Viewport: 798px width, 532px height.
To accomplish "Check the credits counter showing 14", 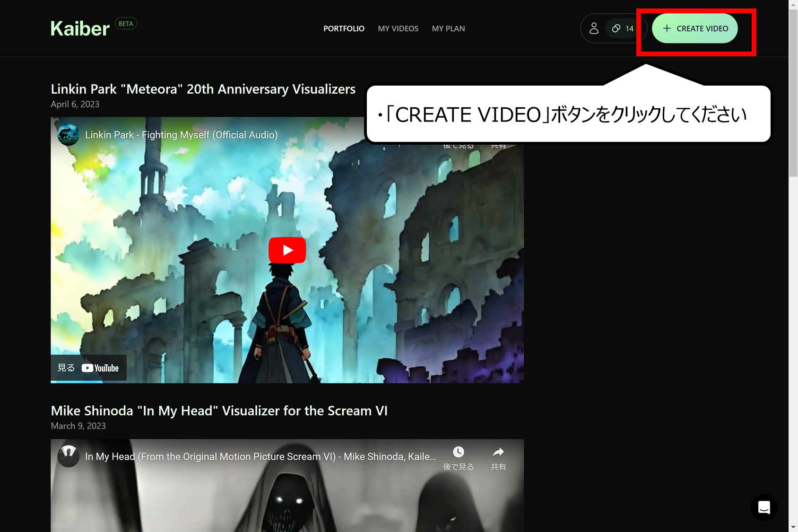I will coord(623,28).
